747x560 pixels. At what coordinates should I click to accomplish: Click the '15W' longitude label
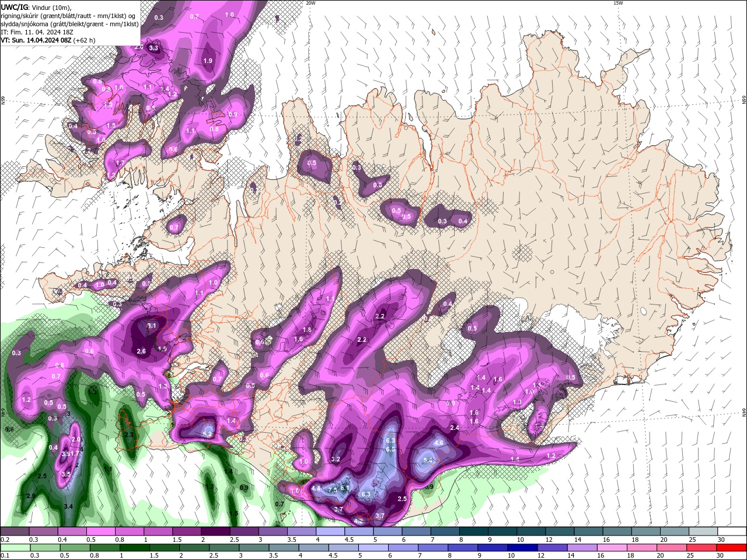pos(618,3)
